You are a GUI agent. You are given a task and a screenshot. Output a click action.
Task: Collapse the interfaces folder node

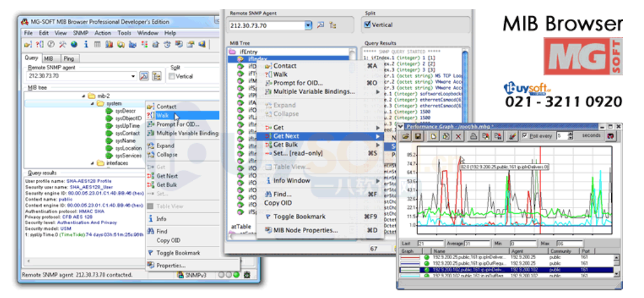[x=92, y=163]
